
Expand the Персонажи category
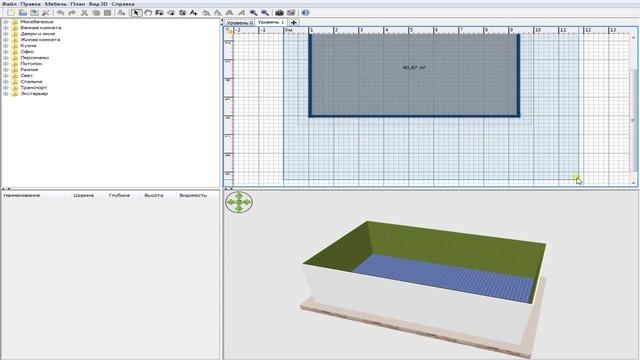tap(6, 58)
